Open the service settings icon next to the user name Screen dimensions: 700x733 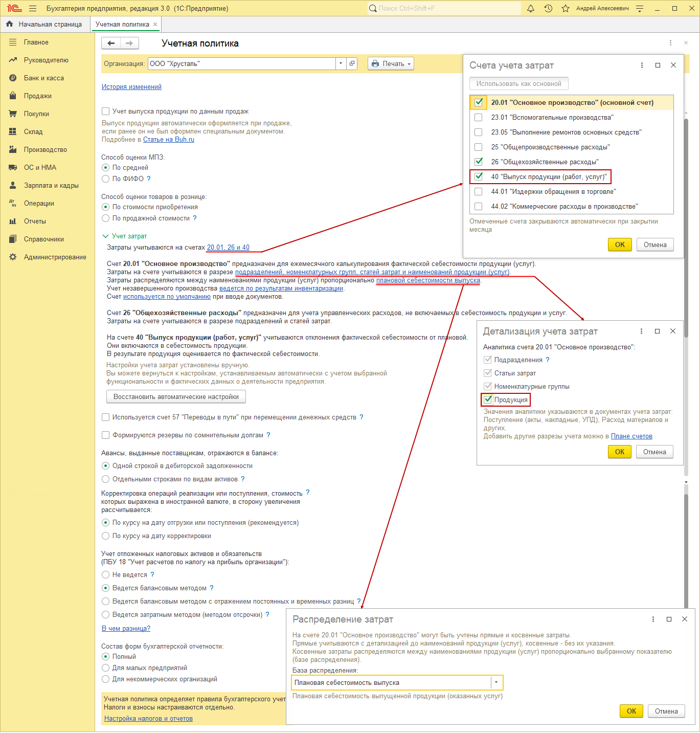pyautogui.click(x=640, y=8)
